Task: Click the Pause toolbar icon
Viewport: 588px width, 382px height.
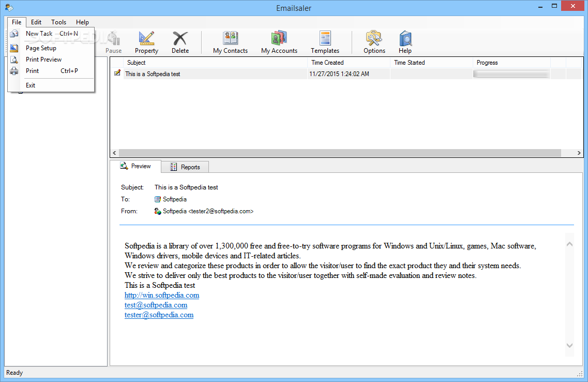Action: click(113, 38)
